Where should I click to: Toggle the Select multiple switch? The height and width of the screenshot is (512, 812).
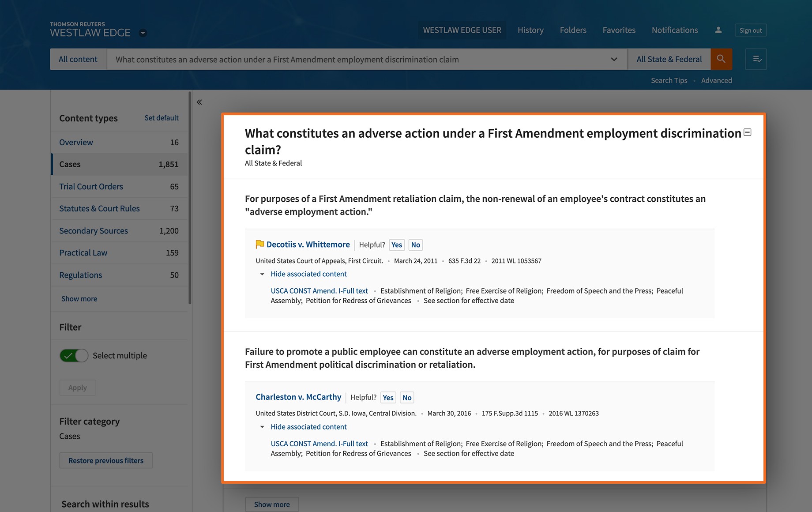pyautogui.click(x=74, y=355)
